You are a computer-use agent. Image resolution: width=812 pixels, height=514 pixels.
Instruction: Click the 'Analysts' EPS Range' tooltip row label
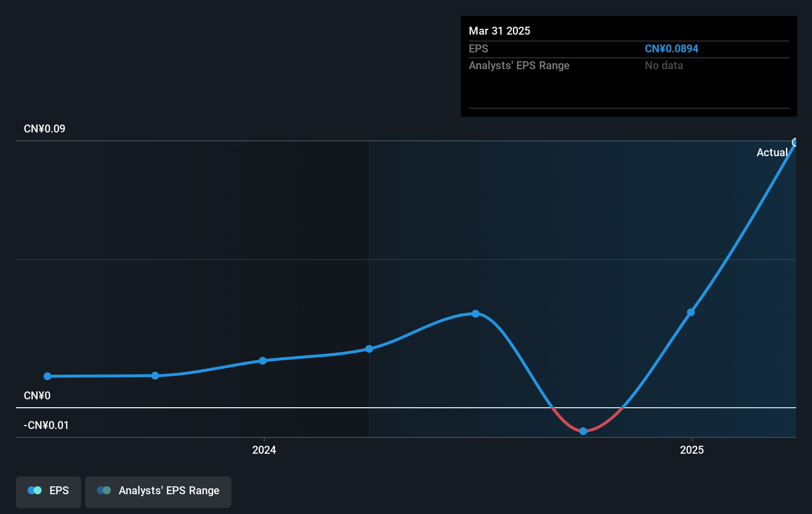519,66
